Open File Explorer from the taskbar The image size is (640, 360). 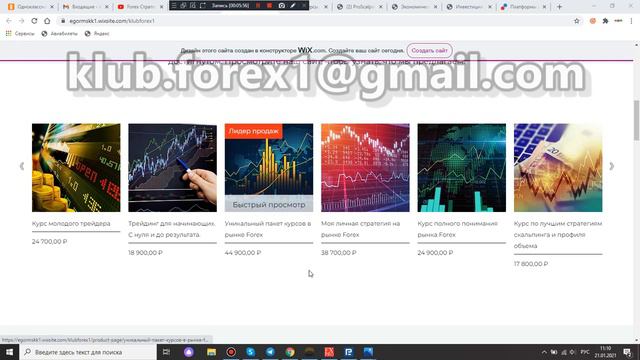[x=211, y=352]
